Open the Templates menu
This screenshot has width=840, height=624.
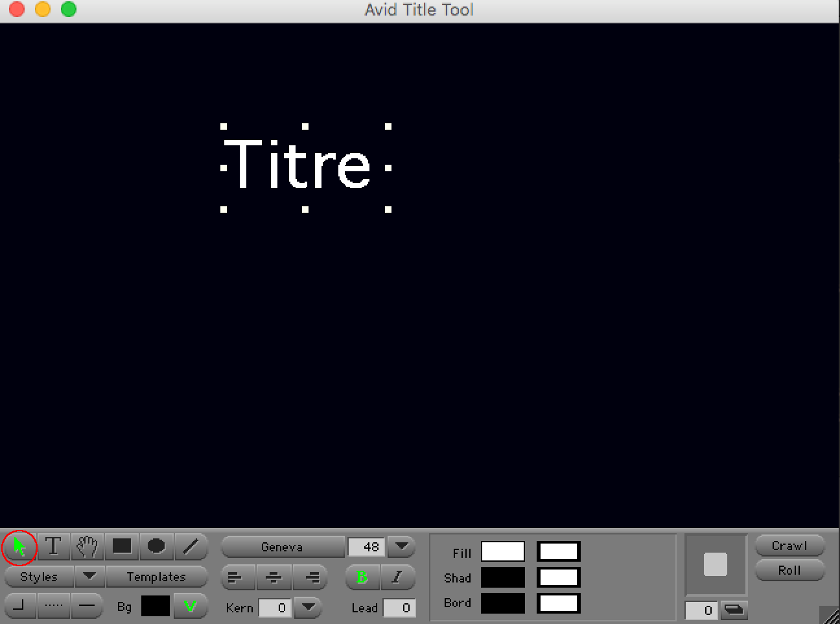[156, 577]
